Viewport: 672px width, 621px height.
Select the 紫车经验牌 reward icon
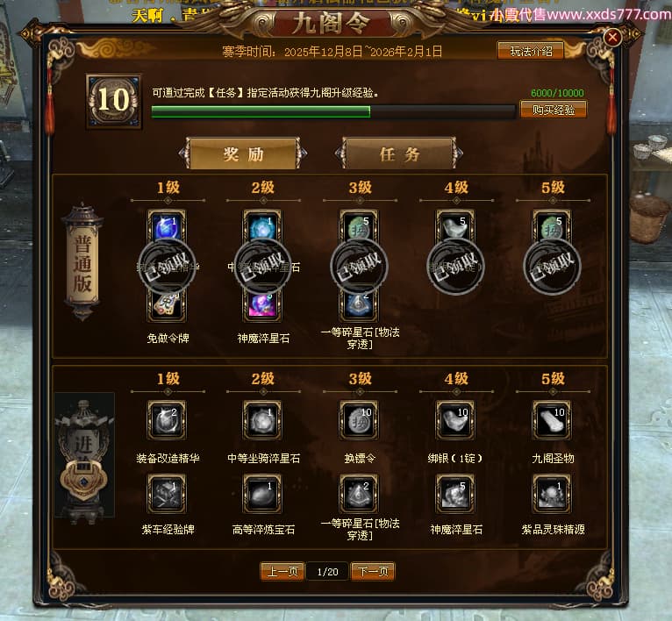[167, 494]
